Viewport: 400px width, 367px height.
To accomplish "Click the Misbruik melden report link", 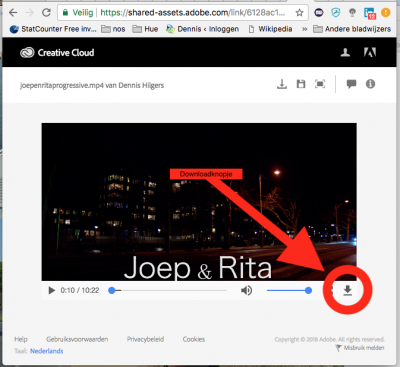I will tap(360, 348).
